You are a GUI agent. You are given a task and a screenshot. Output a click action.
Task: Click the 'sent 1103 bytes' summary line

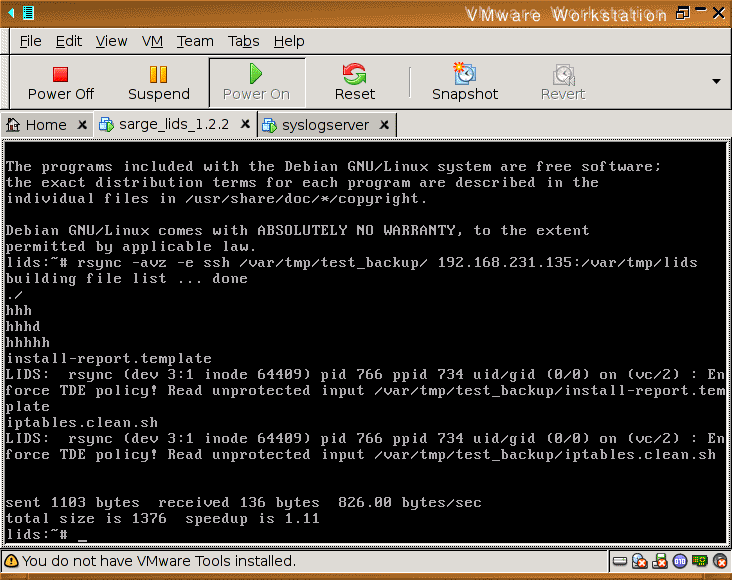point(243,502)
